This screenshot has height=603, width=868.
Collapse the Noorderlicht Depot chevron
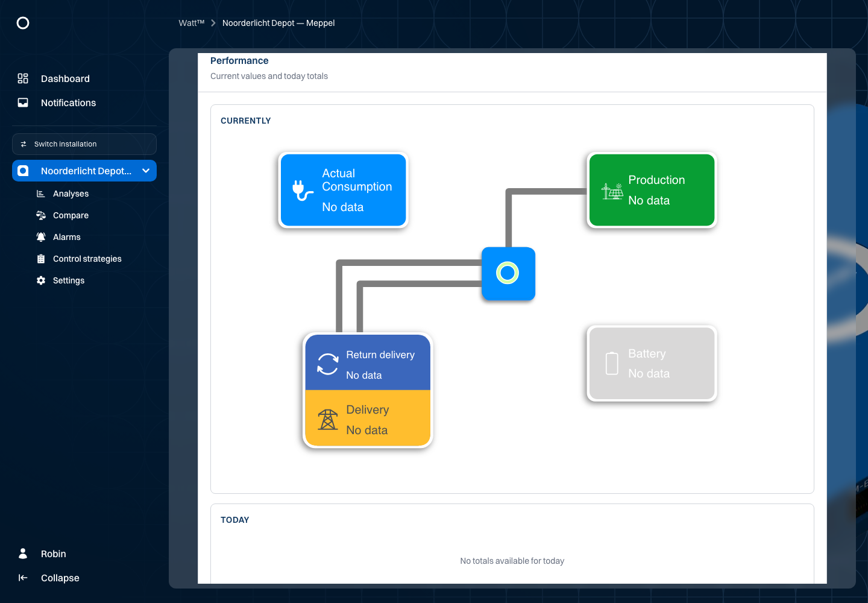click(146, 171)
